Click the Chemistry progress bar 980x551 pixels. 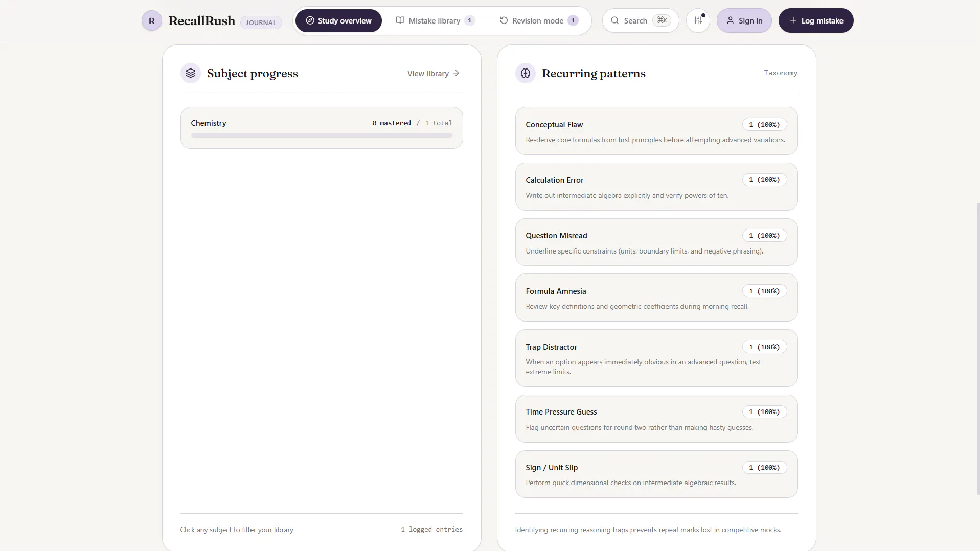[x=322, y=135]
